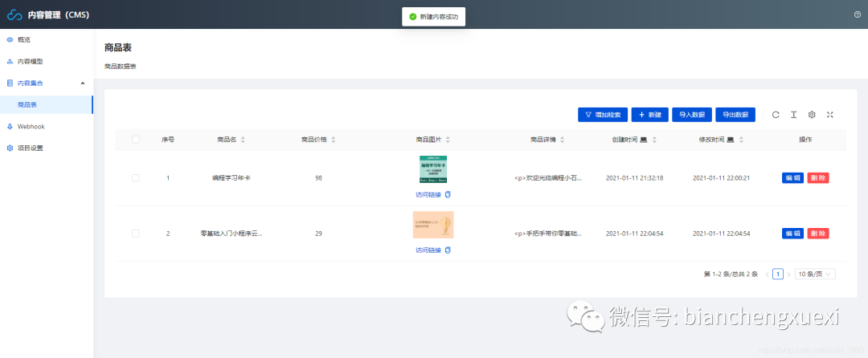Click the CMS cloud logo icon
The height and width of the screenshot is (358, 868).
pyautogui.click(x=14, y=15)
